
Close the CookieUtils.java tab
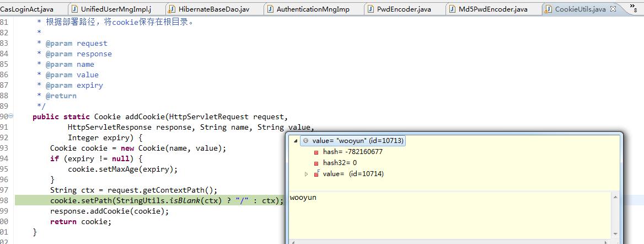[x=613, y=9]
